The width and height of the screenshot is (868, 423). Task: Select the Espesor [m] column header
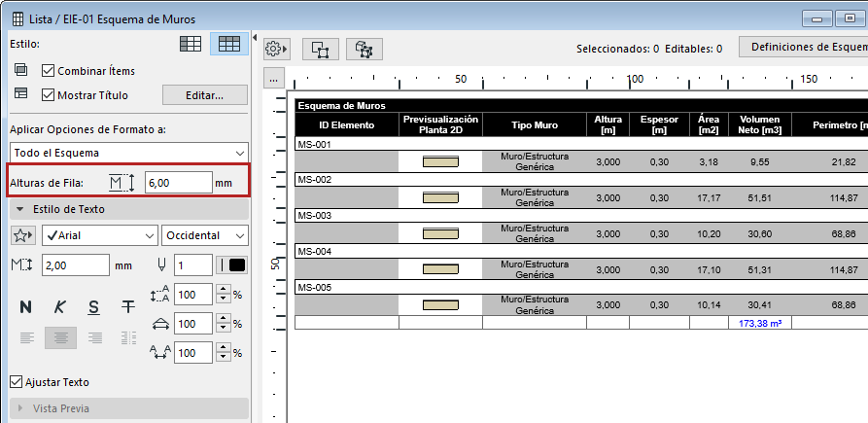pos(659,124)
